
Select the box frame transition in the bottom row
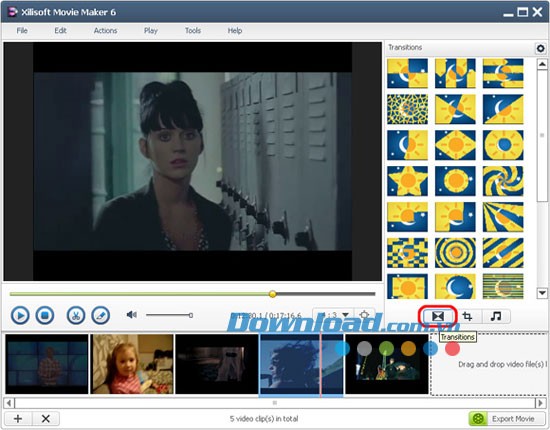[407, 286]
